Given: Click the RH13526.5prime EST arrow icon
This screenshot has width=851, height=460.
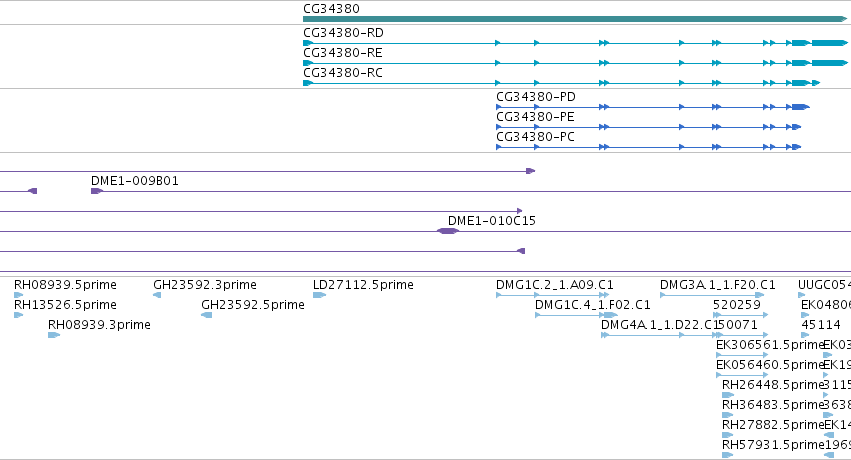Looking at the screenshot, I should [x=18, y=315].
